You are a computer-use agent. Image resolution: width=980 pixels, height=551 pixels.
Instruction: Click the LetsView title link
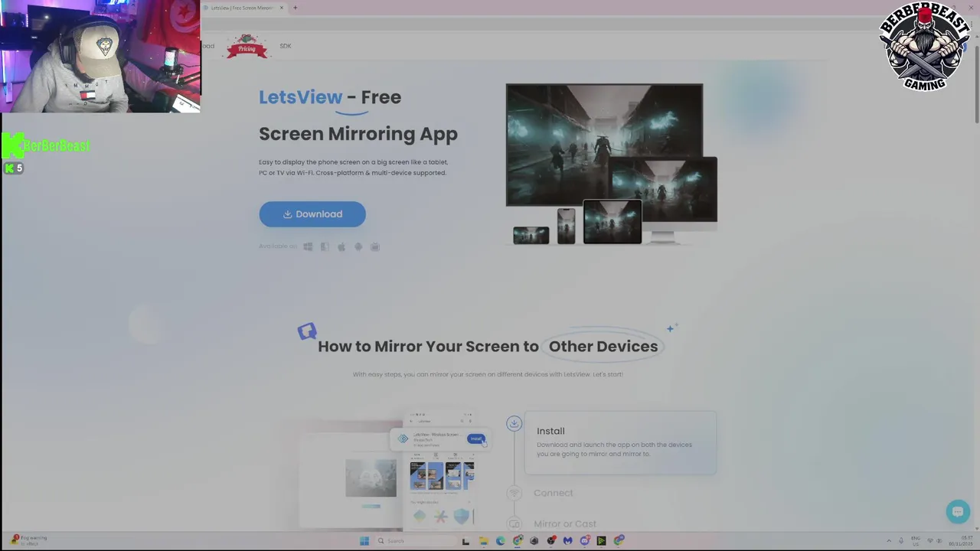(x=300, y=97)
